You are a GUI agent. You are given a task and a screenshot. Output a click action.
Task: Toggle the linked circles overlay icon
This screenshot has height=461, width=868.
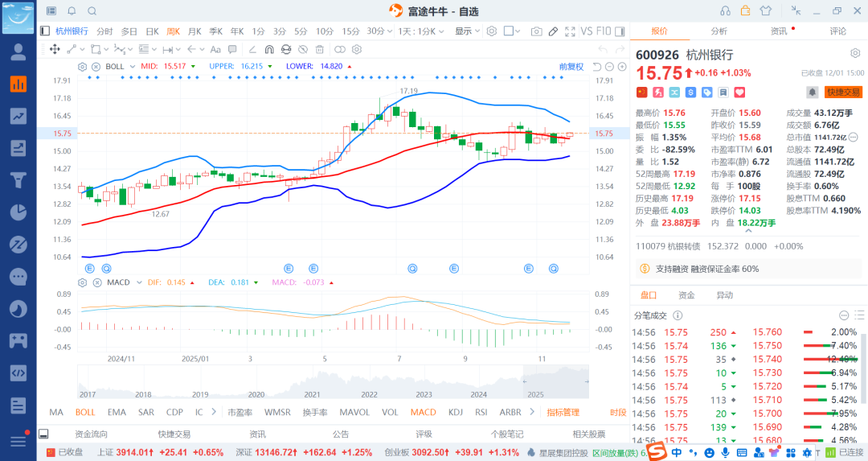click(340, 49)
